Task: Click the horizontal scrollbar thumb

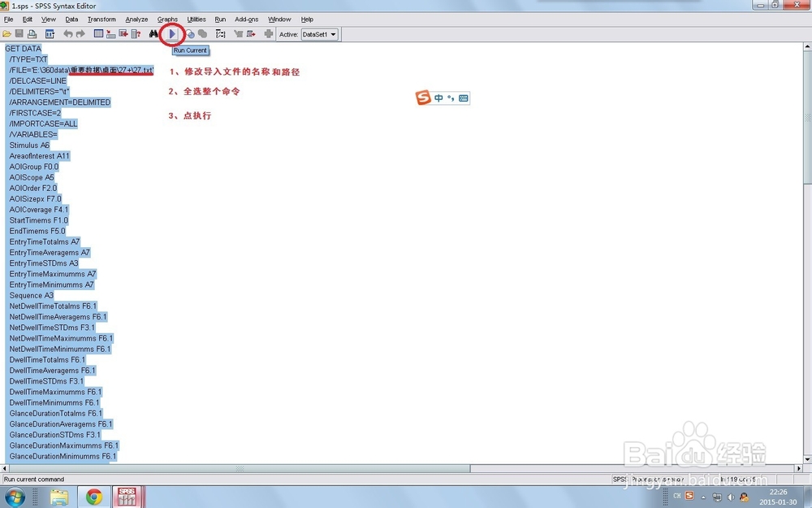Action: click(x=240, y=468)
